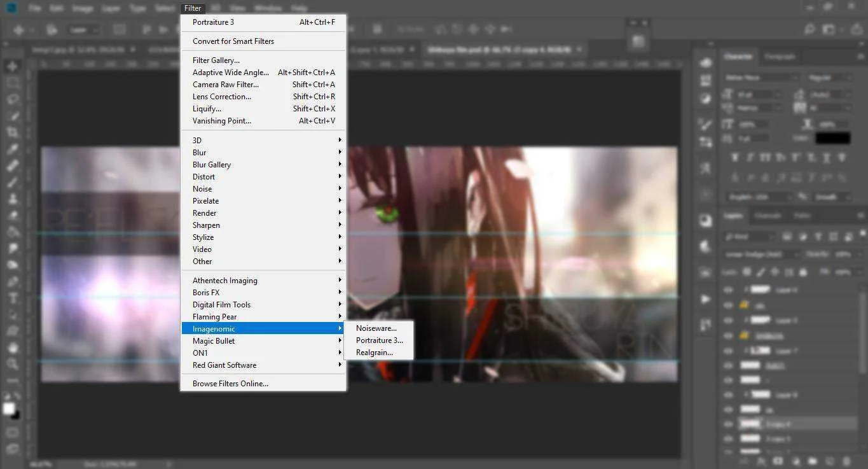
Task: Lock all layer attributes icon
Action: tap(803, 272)
